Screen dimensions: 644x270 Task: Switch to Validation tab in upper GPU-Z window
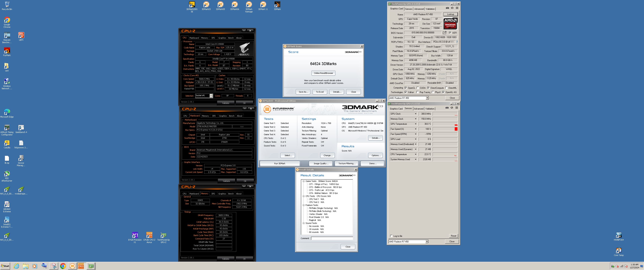pos(430,9)
